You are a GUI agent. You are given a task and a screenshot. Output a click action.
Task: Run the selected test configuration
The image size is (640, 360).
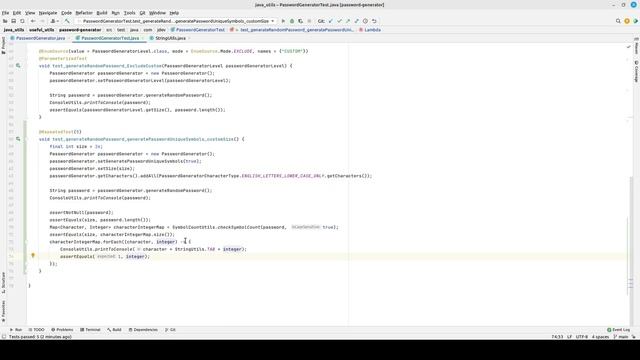(283, 21)
